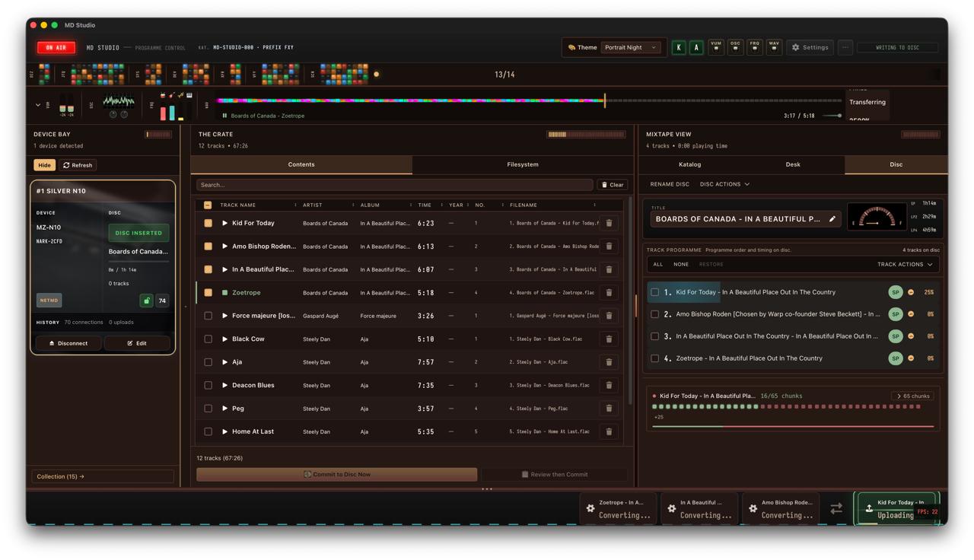Click the Amo Bishop Rode converting gear icon

[753, 508]
